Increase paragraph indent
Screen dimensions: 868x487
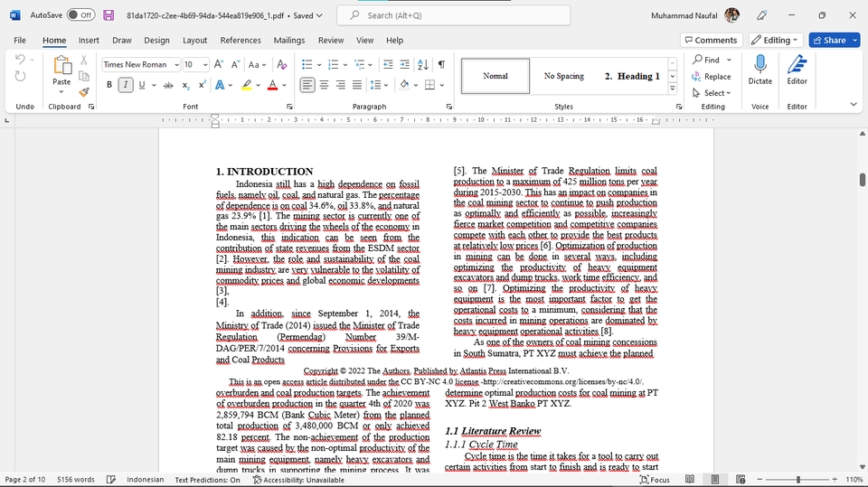point(405,65)
